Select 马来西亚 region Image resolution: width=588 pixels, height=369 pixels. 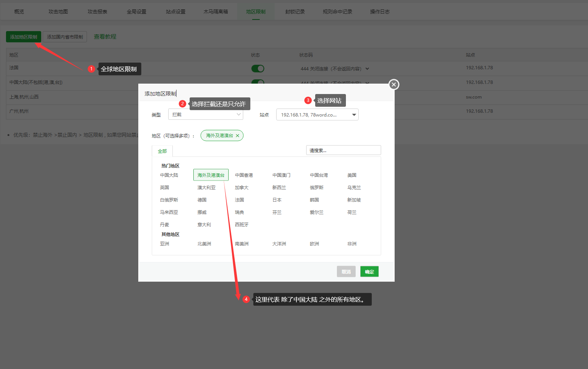[169, 212]
